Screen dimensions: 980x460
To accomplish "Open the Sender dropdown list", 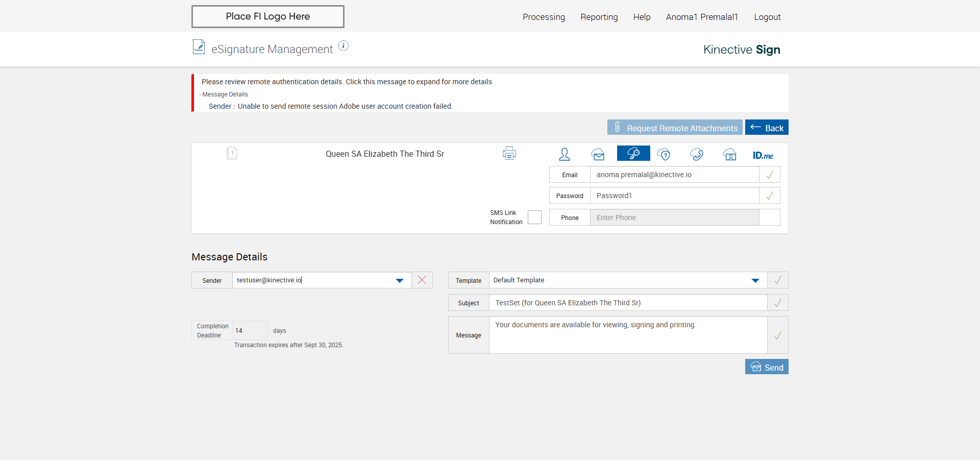I will pos(400,280).
